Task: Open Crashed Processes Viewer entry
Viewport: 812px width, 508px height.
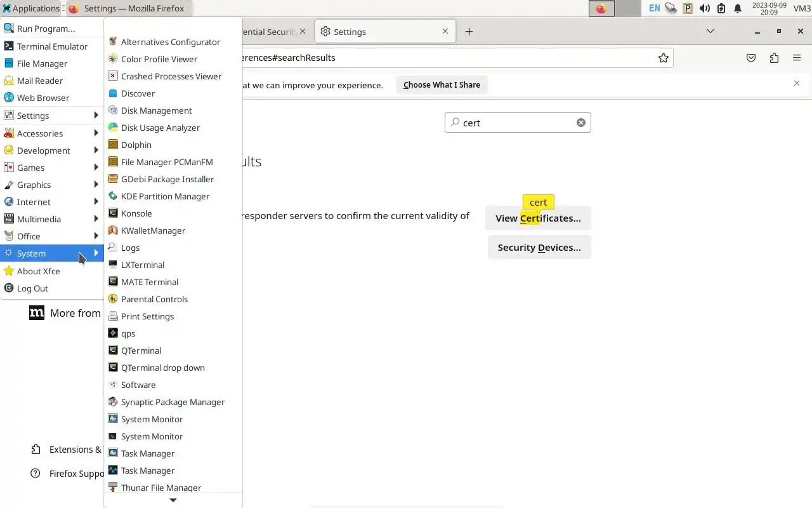Action: [173, 76]
